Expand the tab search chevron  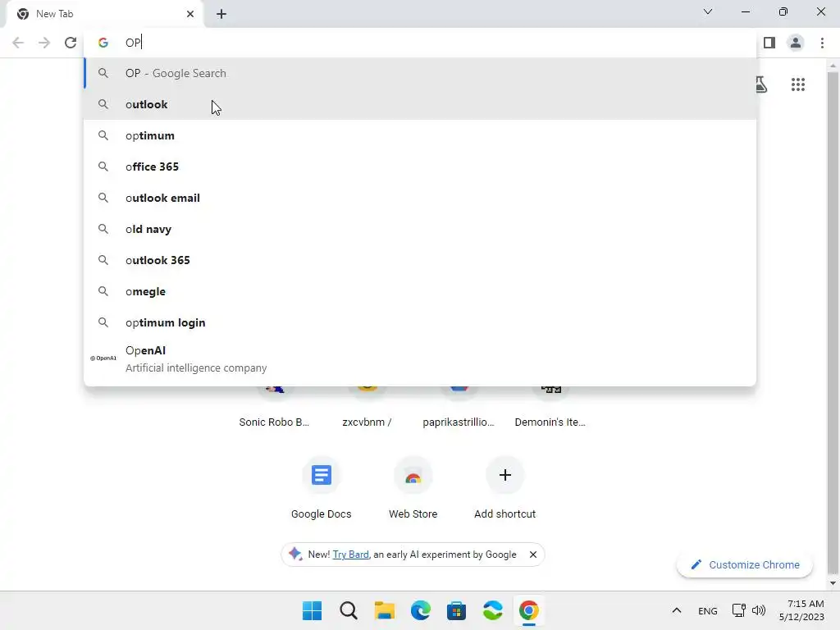click(708, 11)
